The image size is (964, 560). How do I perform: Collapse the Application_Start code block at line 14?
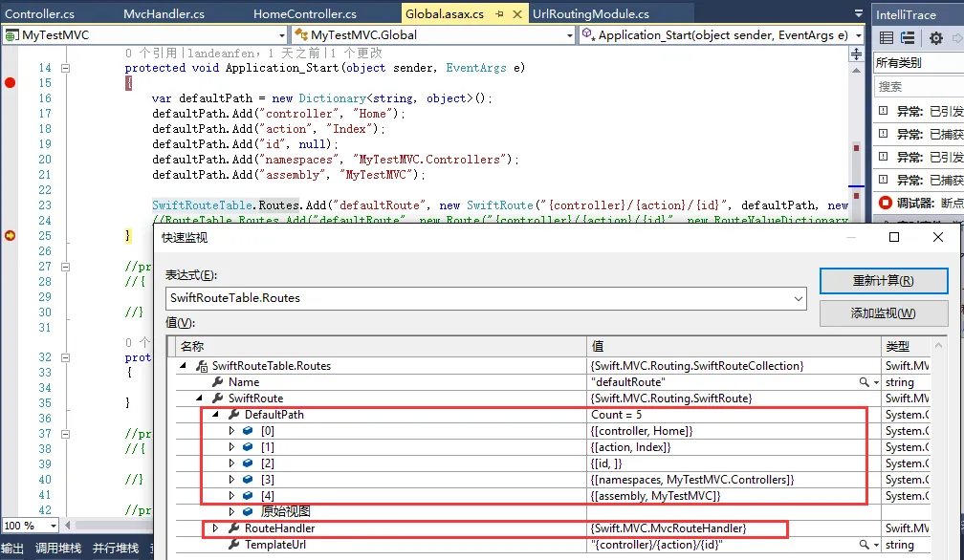tap(66, 69)
